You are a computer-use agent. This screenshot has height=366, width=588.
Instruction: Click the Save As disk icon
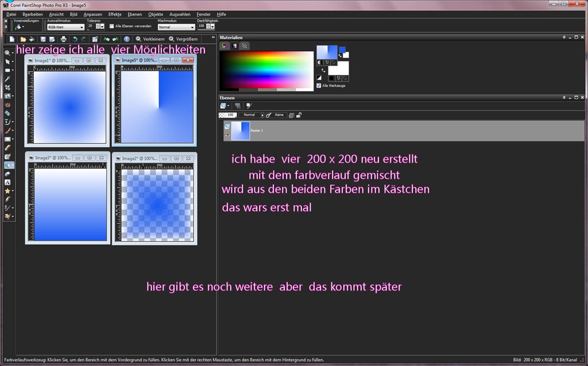point(52,39)
